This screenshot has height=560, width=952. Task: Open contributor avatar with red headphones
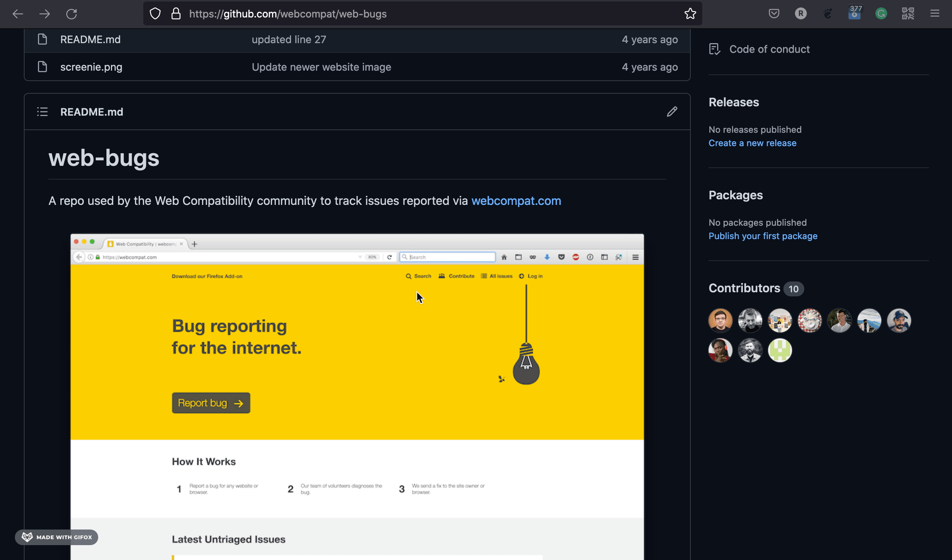tap(720, 350)
